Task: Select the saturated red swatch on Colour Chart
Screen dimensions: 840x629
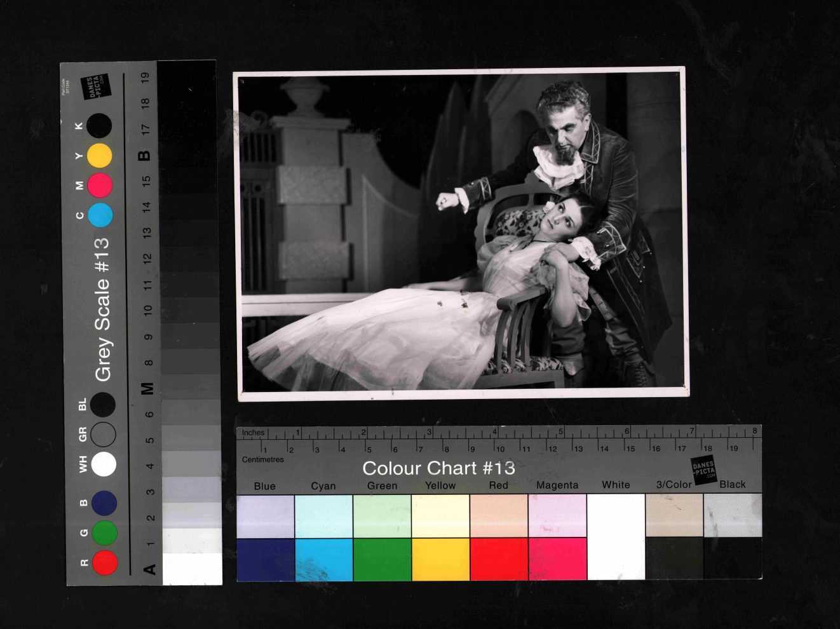Action: (x=499, y=559)
